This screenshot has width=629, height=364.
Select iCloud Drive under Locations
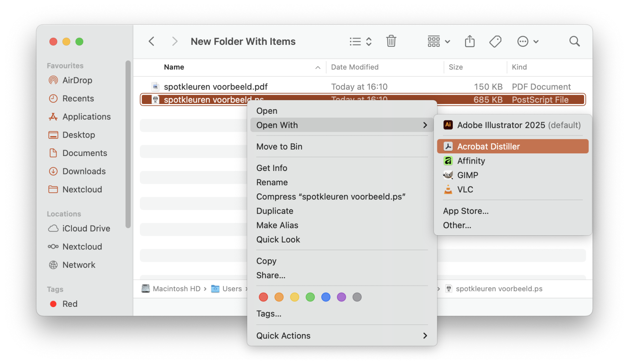pos(79,228)
